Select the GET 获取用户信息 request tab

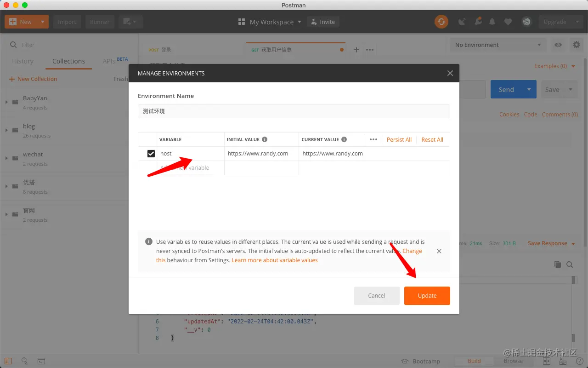[296, 50]
